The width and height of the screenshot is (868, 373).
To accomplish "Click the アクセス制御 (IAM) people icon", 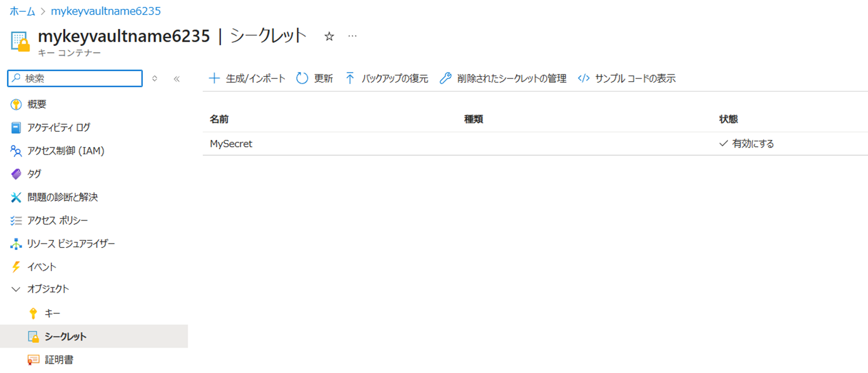I will 16,151.
